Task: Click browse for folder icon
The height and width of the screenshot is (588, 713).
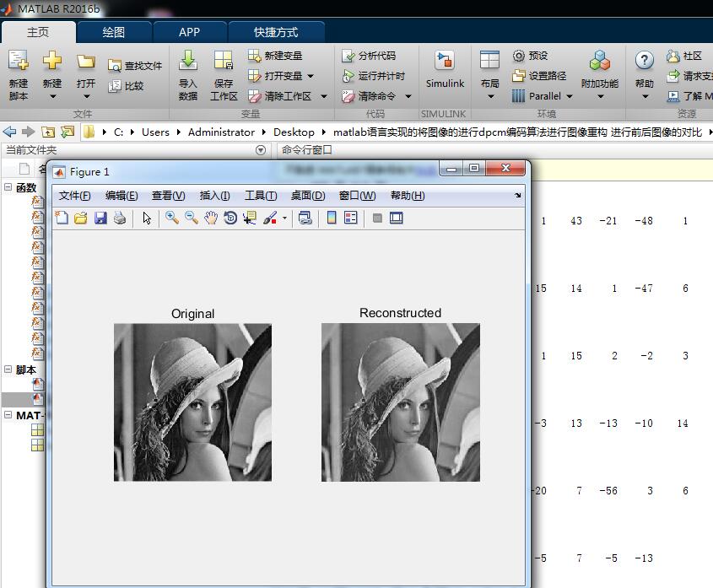Action: tap(68, 132)
